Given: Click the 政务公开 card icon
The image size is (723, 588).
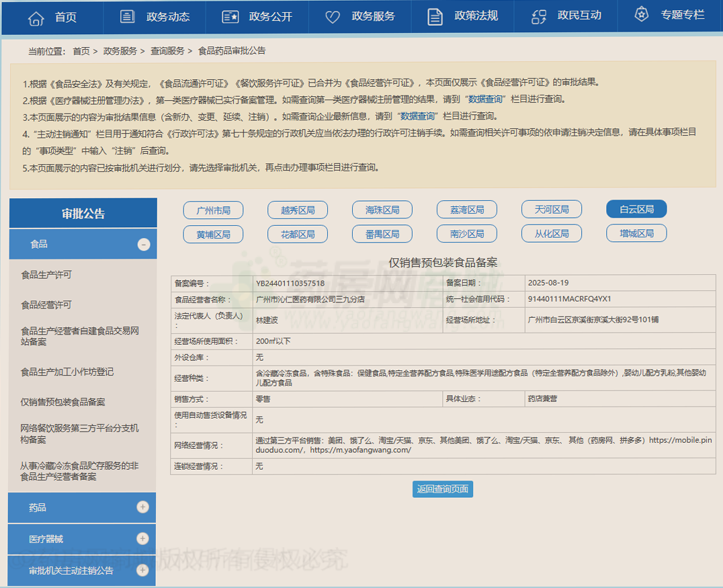Looking at the screenshot, I should tap(230, 17).
